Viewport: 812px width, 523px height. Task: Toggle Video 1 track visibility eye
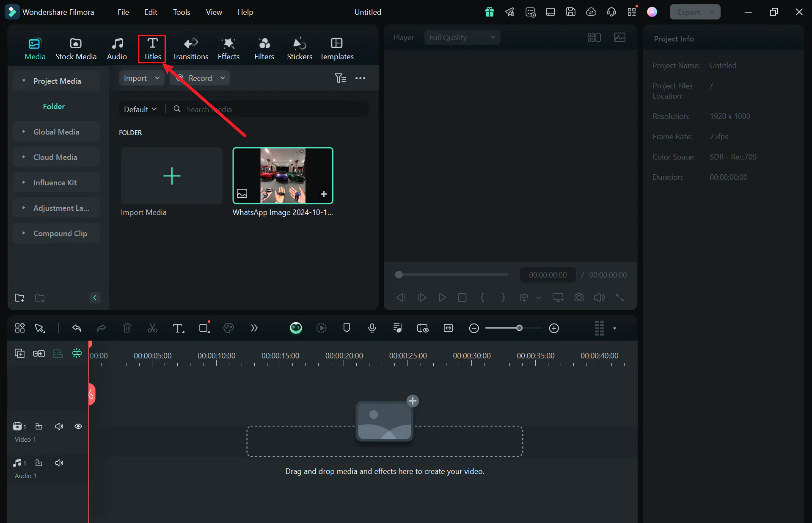[x=78, y=427]
